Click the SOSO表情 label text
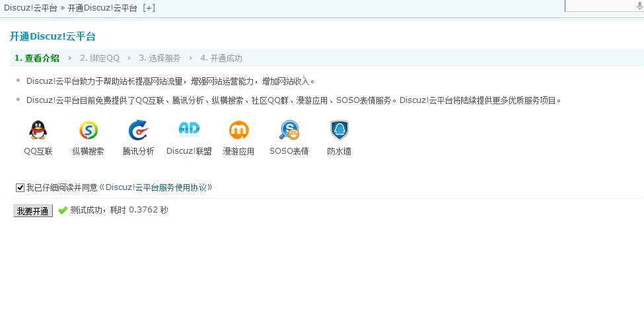The width and height of the screenshot is (644, 324). [289, 151]
